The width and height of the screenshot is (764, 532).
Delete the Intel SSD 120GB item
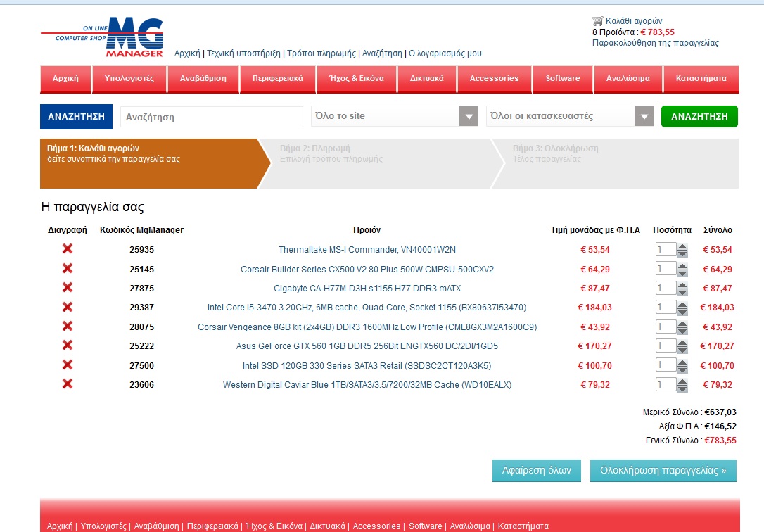pyautogui.click(x=68, y=365)
